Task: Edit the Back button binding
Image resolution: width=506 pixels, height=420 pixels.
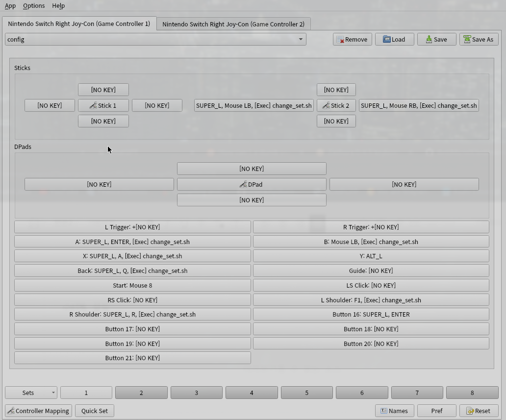Action: click(132, 271)
